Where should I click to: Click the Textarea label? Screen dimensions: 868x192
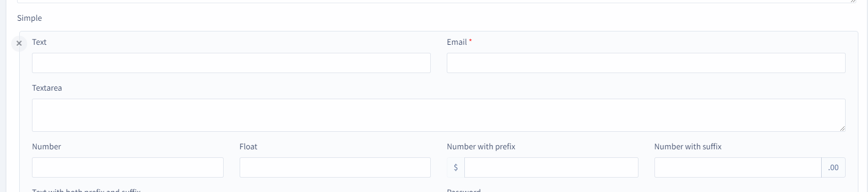click(47, 88)
